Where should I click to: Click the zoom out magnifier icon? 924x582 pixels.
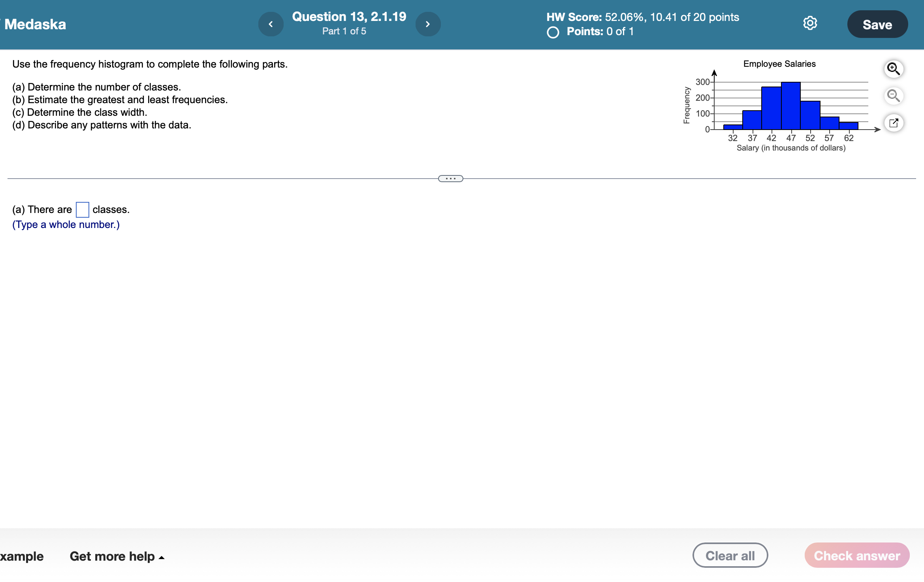coord(893,96)
